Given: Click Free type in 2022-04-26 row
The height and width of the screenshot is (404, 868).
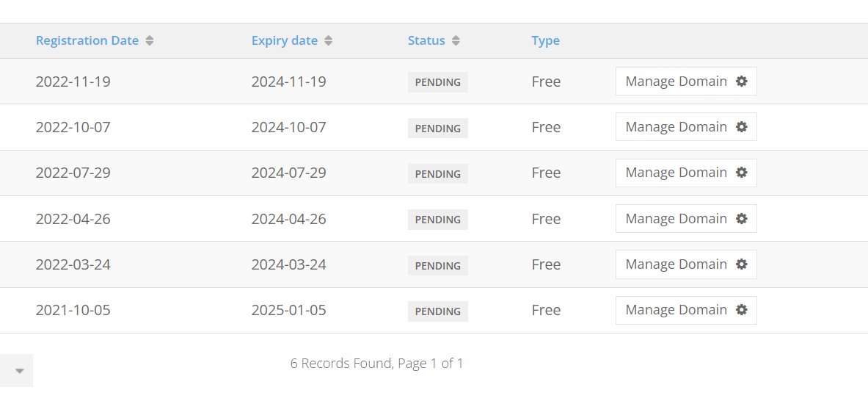Looking at the screenshot, I should 547,218.
